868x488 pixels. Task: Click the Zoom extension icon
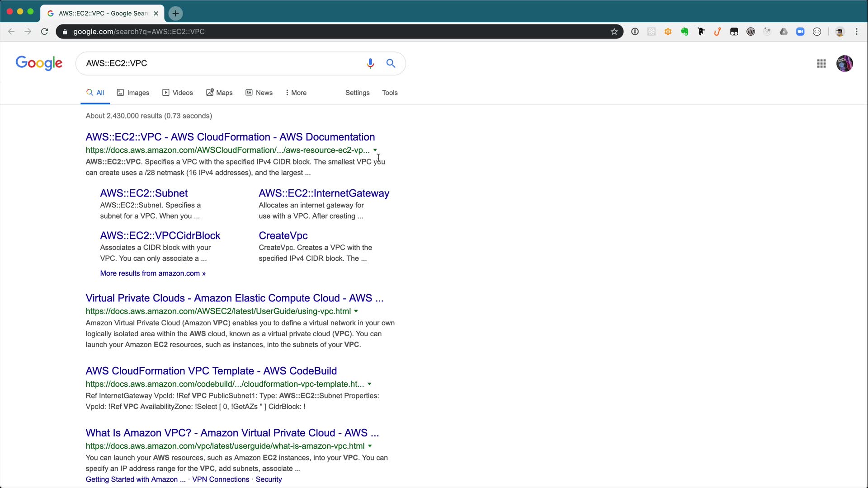point(800,32)
